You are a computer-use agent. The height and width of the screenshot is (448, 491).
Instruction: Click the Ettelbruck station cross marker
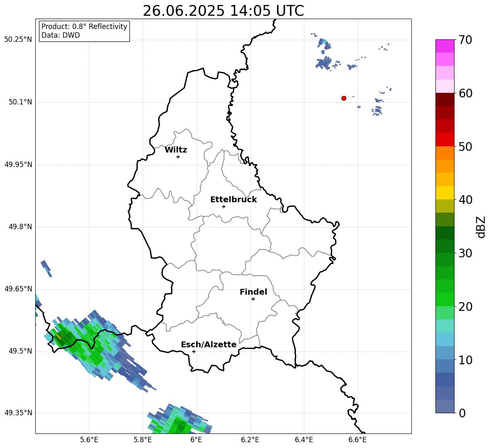coord(224,206)
